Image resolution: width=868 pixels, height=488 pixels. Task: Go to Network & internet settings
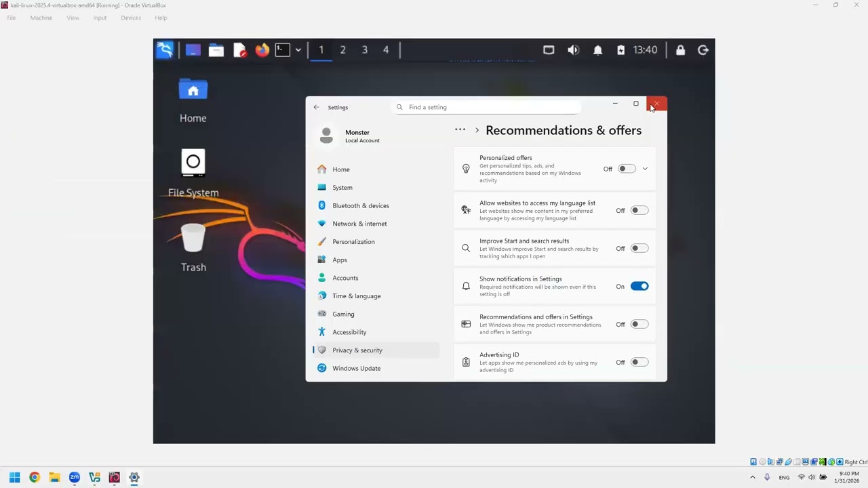coord(376,224)
